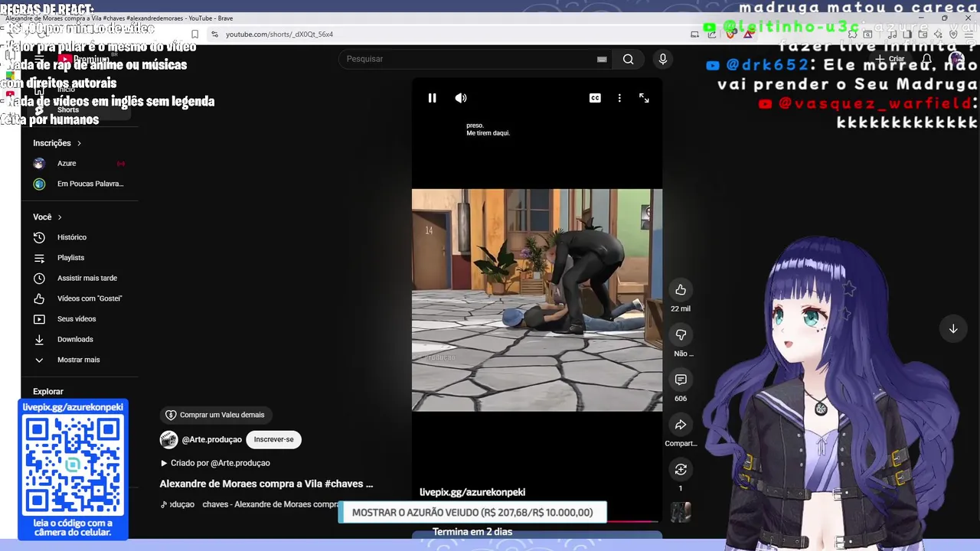
Task: Like the Short with 22 mil likes
Action: (681, 289)
